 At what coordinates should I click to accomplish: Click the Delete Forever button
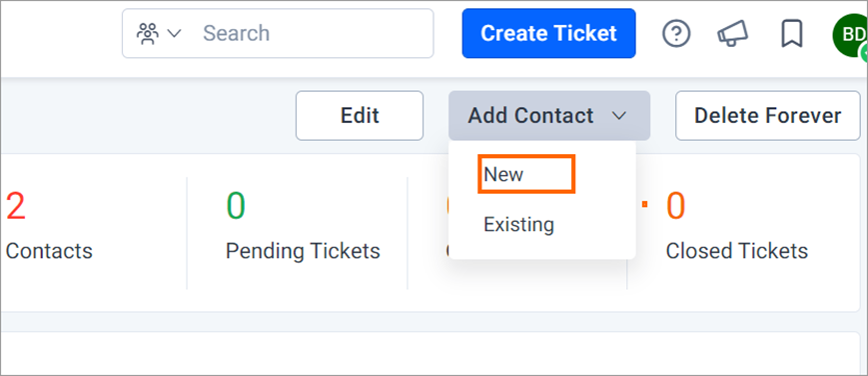click(x=768, y=115)
